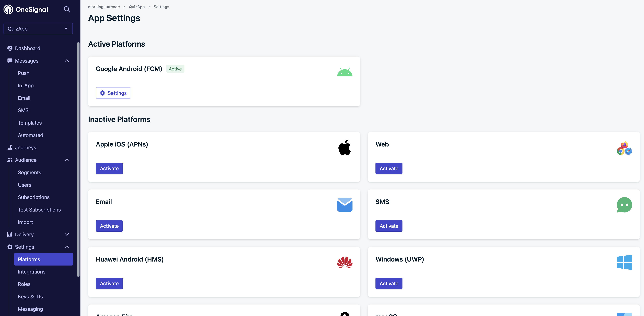The image size is (644, 316).
Task: Click QuizApp breadcrumb link
Action: pos(137,7)
